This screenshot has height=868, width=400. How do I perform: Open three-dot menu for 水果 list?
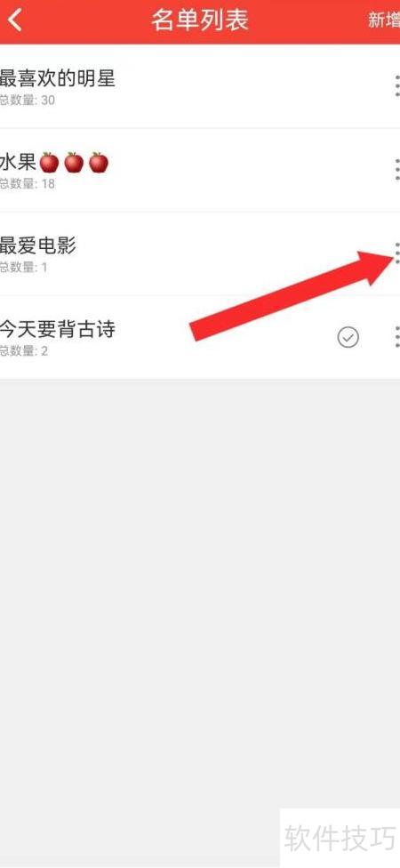pyautogui.click(x=396, y=169)
